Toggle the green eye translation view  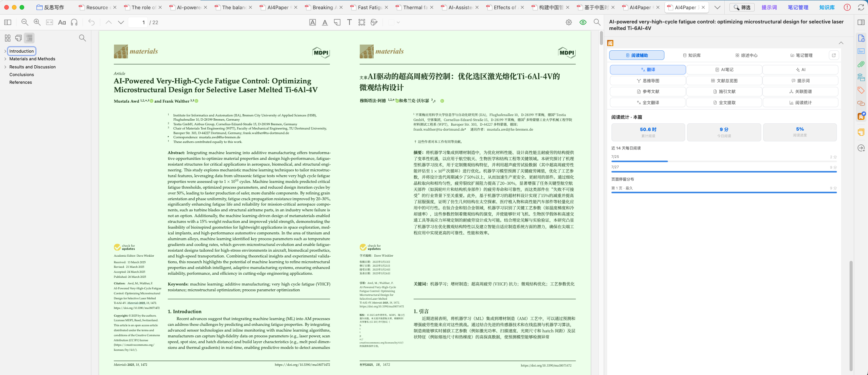[583, 22]
